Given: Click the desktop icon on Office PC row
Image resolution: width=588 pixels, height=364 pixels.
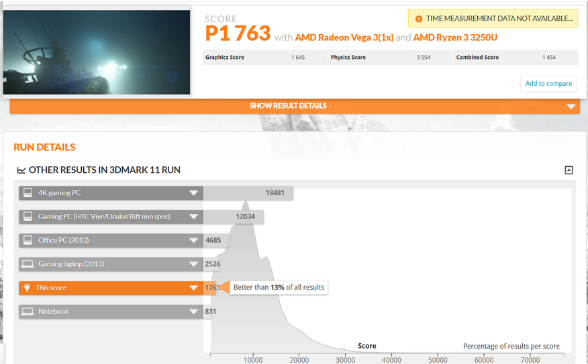Looking at the screenshot, I should click(x=28, y=240).
